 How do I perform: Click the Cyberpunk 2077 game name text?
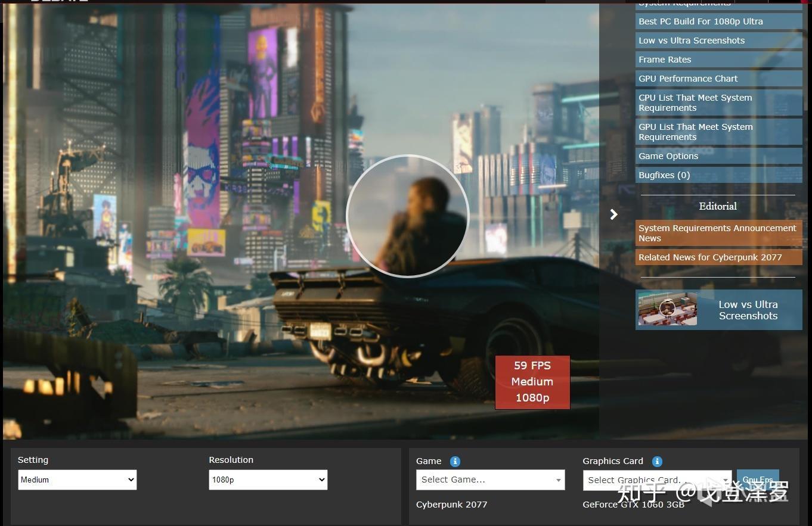(x=451, y=505)
